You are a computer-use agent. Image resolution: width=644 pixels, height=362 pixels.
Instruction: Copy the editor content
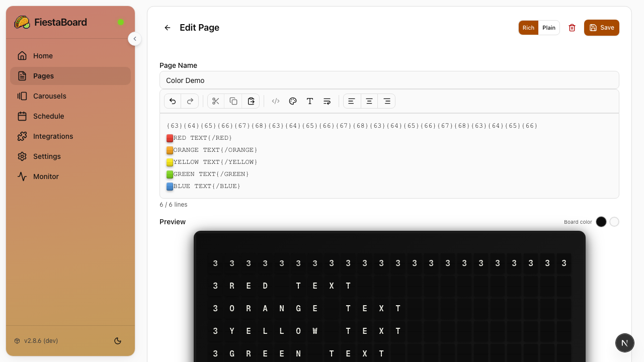point(233,101)
